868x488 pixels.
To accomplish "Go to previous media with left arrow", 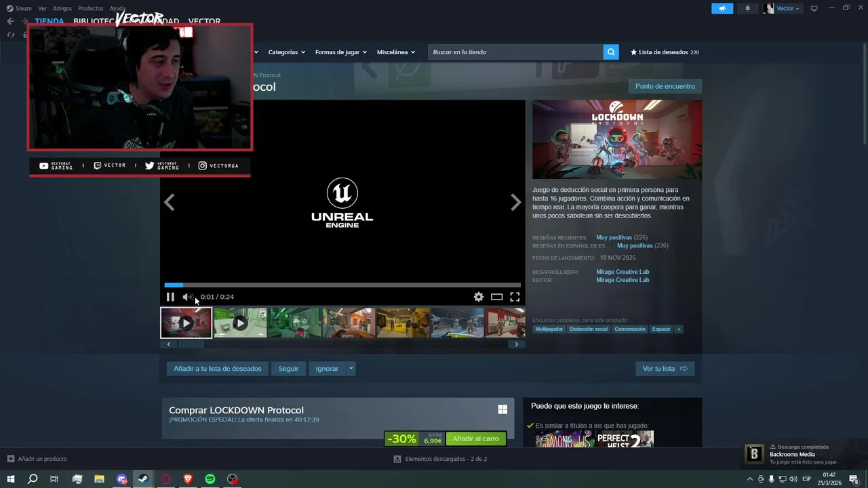I will tap(170, 202).
